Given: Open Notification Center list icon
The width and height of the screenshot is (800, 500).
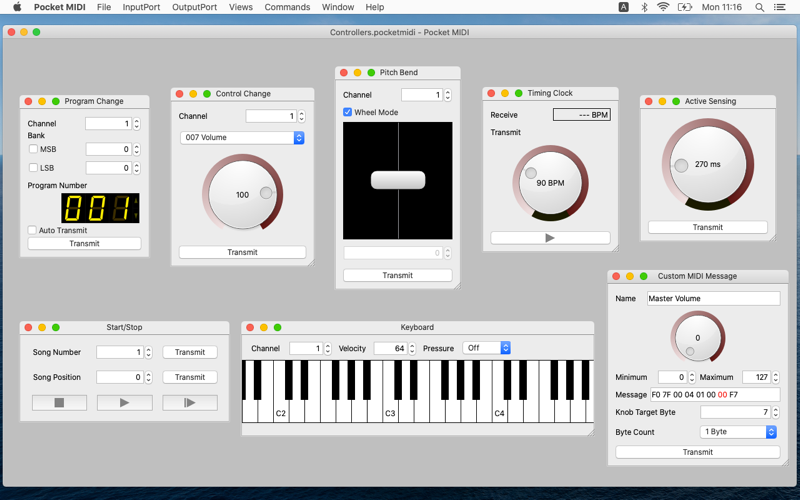Looking at the screenshot, I should (x=779, y=7).
